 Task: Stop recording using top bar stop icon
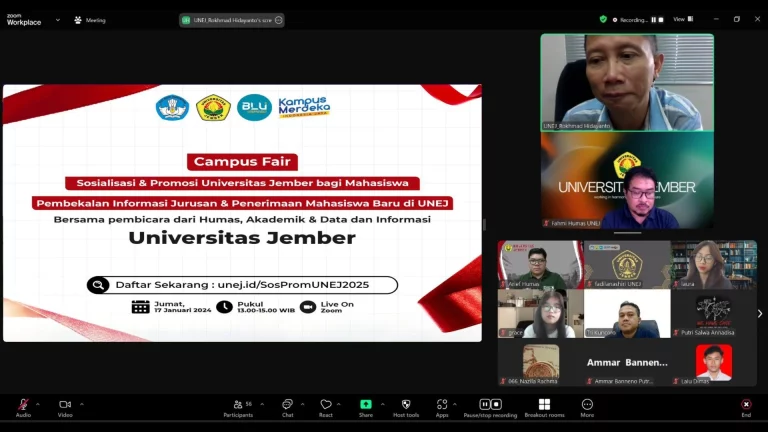coord(661,20)
